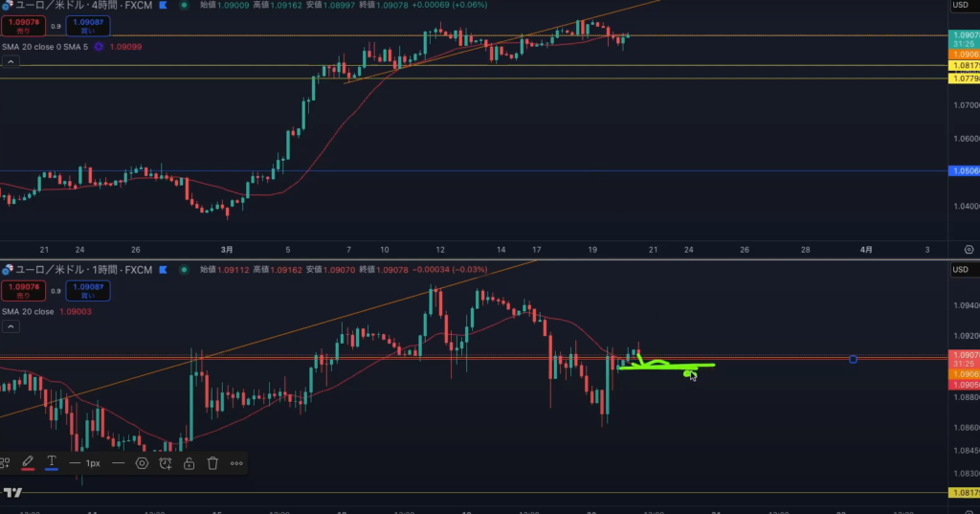Screen dimensions: 980x514
Task: Change line color with pencil tool icon
Action: (28, 463)
